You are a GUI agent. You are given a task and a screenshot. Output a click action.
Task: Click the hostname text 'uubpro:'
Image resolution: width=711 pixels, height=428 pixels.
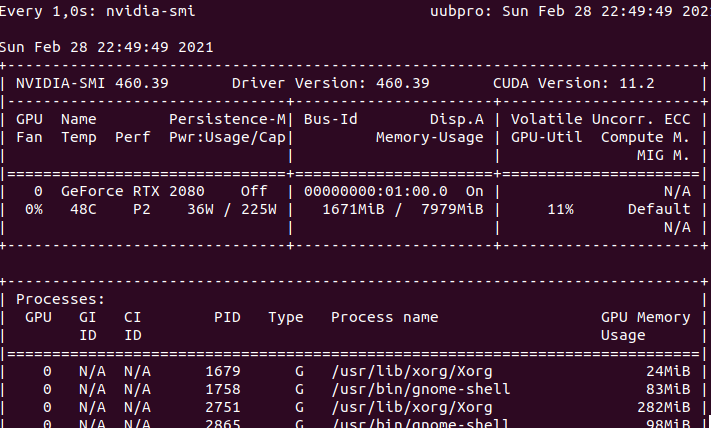coord(461,11)
